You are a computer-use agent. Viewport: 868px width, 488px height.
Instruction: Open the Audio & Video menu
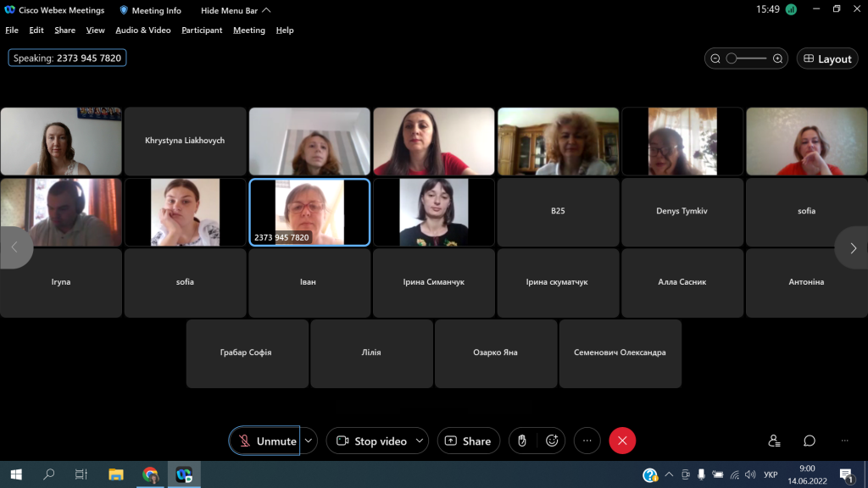143,30
